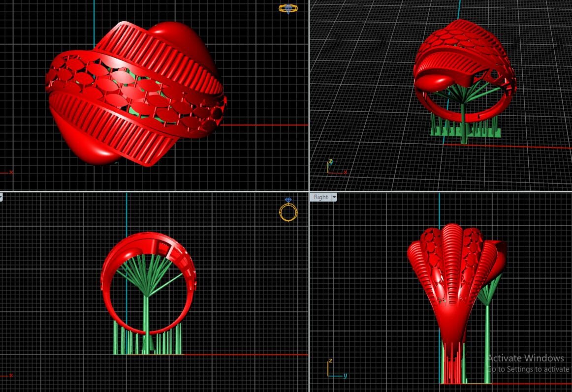Click the gold ring icon in lower-left viewport
572x392 pixels.
point(288,211)
